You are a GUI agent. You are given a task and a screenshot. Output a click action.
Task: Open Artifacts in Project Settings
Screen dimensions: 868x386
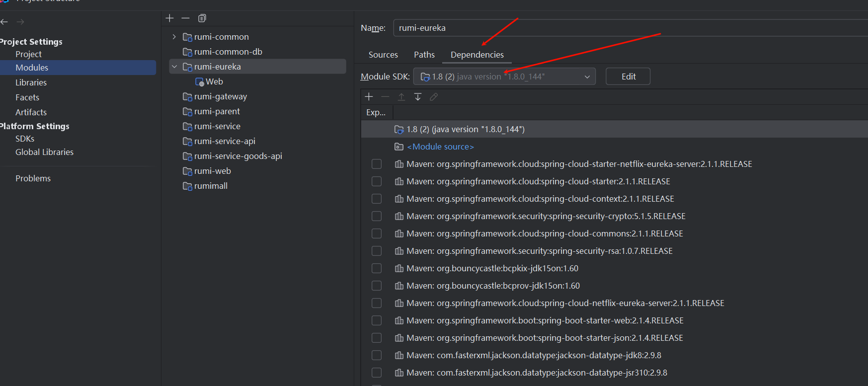coord(31,112)
